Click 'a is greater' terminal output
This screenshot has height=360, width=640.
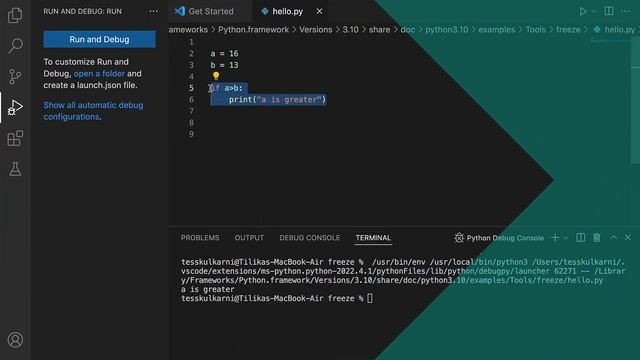point(208,289)
